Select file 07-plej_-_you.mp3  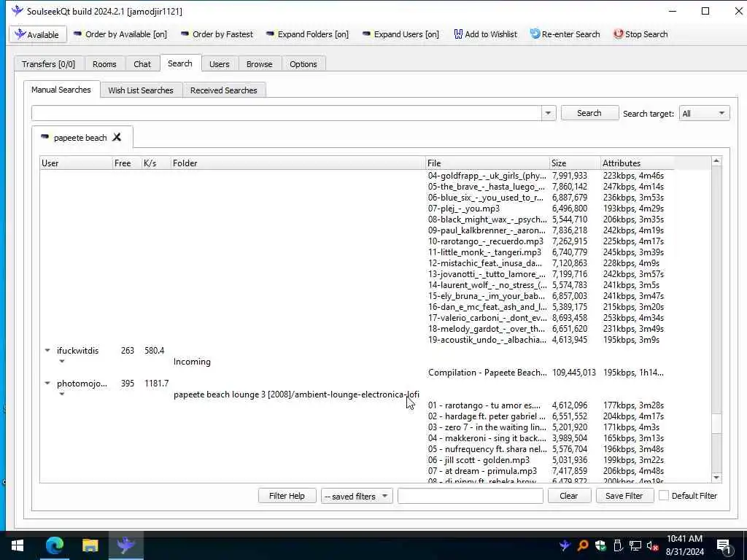point(463,209)
